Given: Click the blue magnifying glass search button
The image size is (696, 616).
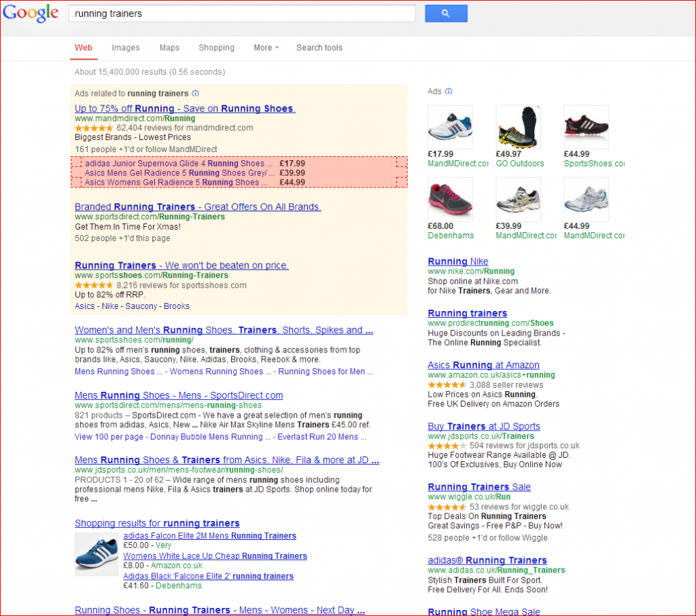Looking at the screenshot, I should [x=445, y=13].
